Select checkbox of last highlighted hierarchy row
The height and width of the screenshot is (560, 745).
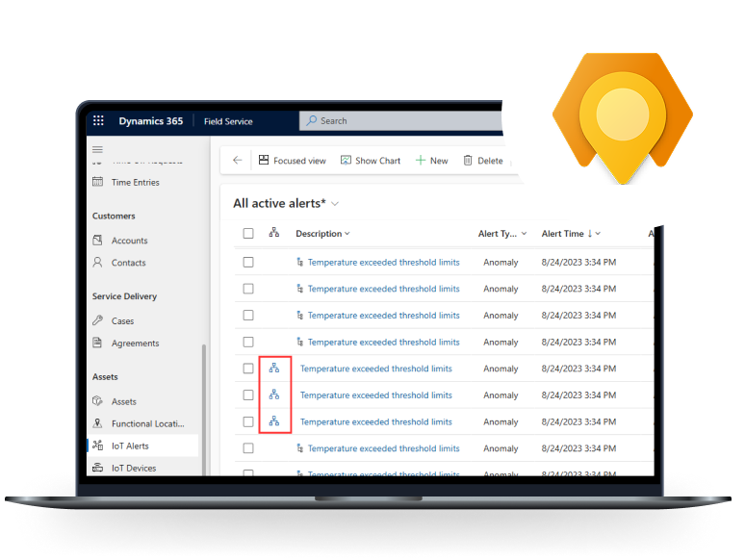(x=248, y=421)
